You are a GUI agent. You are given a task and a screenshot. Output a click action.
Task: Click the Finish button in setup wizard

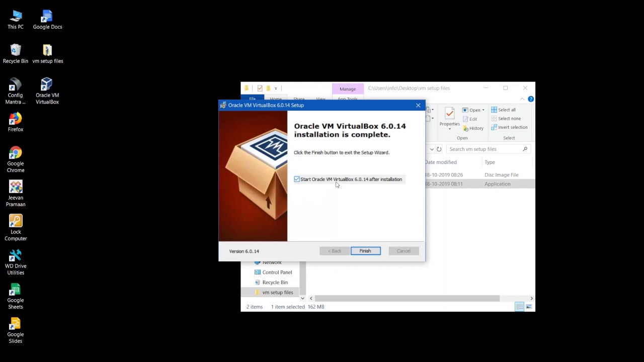(x=365, y=251)
